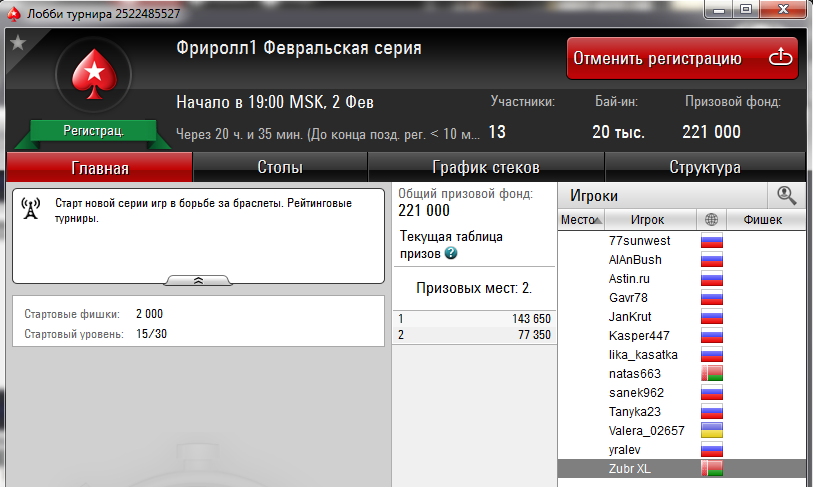Viewport: 813px width, 487px height.
Task: Maximize the tournament lobby window
Action: [x=746, y=10]
